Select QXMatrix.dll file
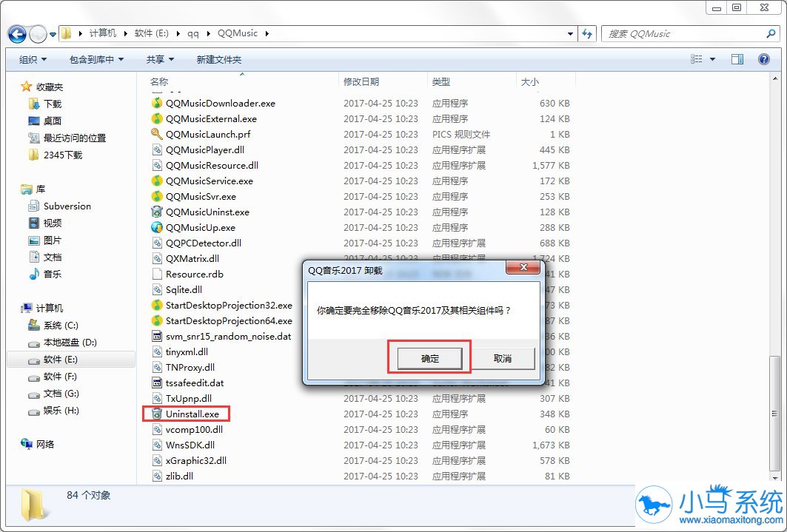Image resolution: width=787 pixels, height=532 pixels. pyautogui.click(x=192, y=259)
